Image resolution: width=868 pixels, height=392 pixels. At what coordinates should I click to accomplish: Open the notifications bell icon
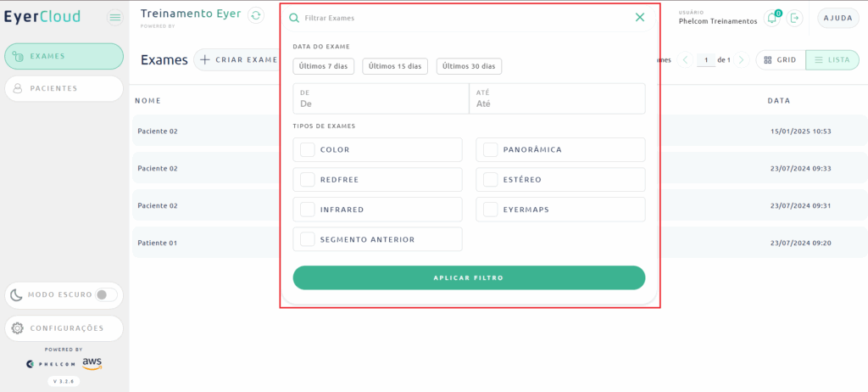click(x=771, y=18)
